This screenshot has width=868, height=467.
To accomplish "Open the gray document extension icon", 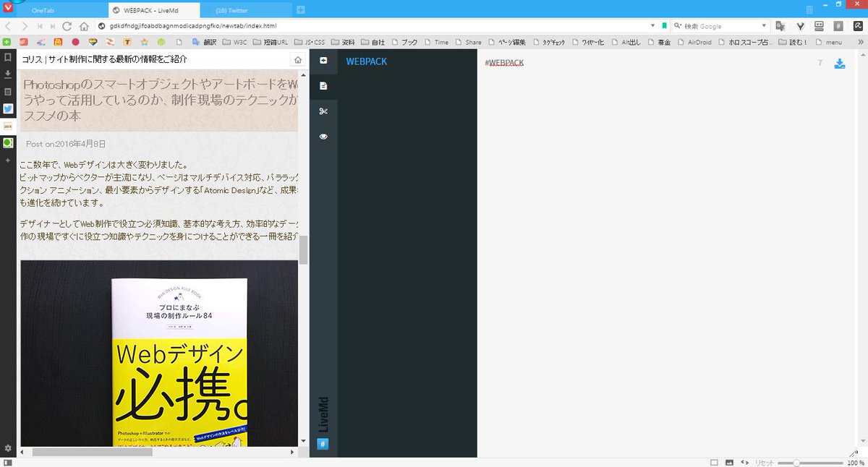I will click(x=838, y=26).
